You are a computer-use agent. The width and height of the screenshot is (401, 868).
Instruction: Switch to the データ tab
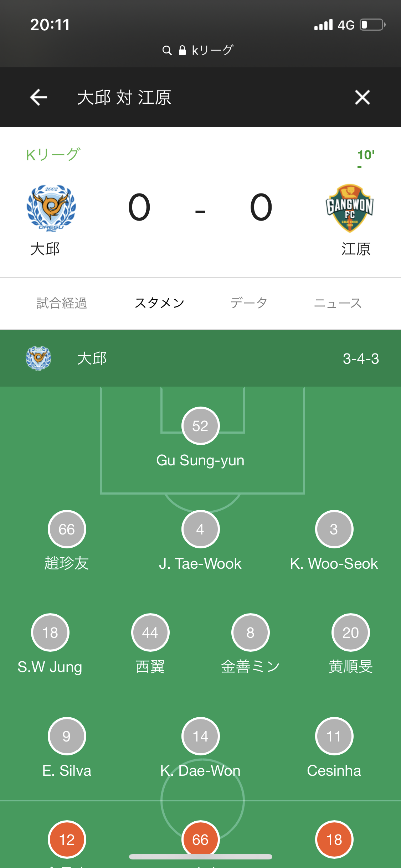pyautogui.click(x=249, y=303)
